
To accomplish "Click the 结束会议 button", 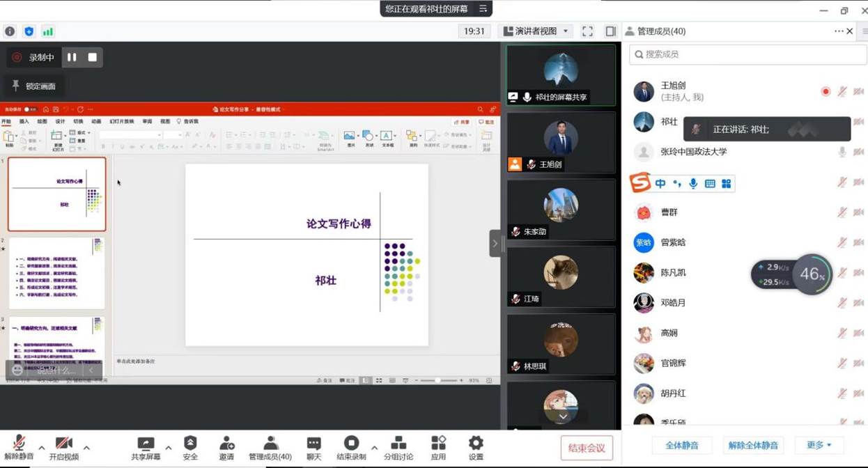I will pyautogui.click(x=587, y=448).
